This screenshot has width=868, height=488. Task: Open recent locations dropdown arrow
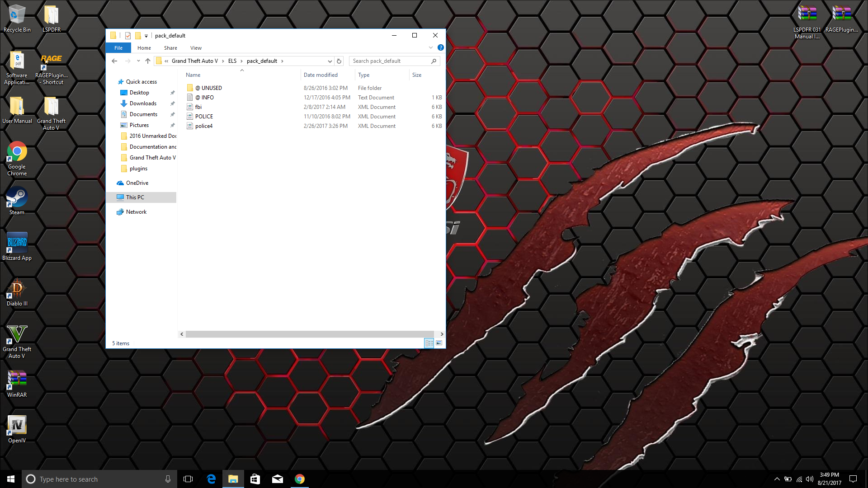(138, 61)
